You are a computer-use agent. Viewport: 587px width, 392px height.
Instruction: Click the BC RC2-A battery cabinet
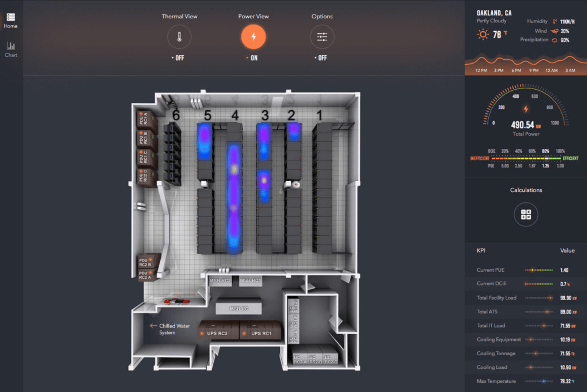pyautogui.click(x=300, y=360)
